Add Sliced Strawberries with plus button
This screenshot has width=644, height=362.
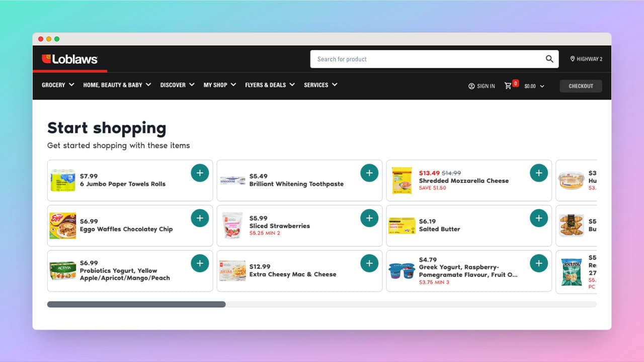(x=369, y=218)
